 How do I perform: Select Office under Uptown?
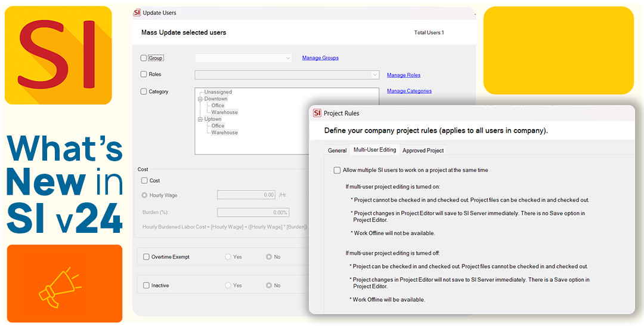pos(218,126)
